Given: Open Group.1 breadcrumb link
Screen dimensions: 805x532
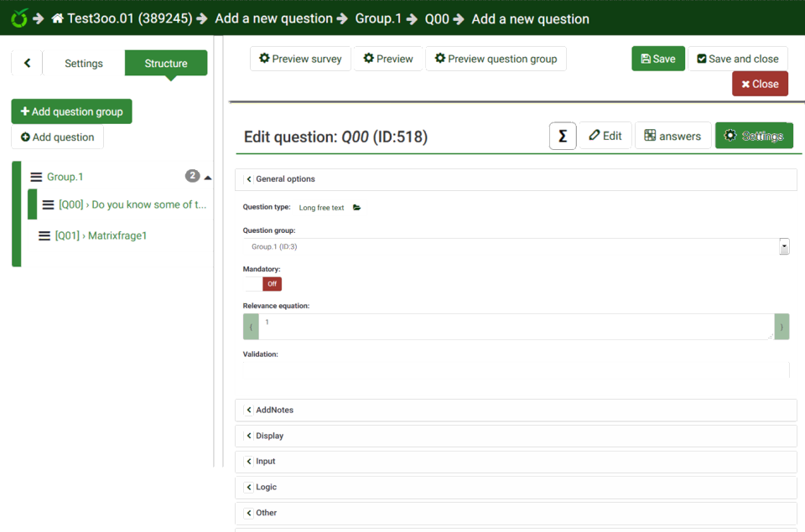Looking at the screenshot, I should pyautogui.click(x=378, y=18).
